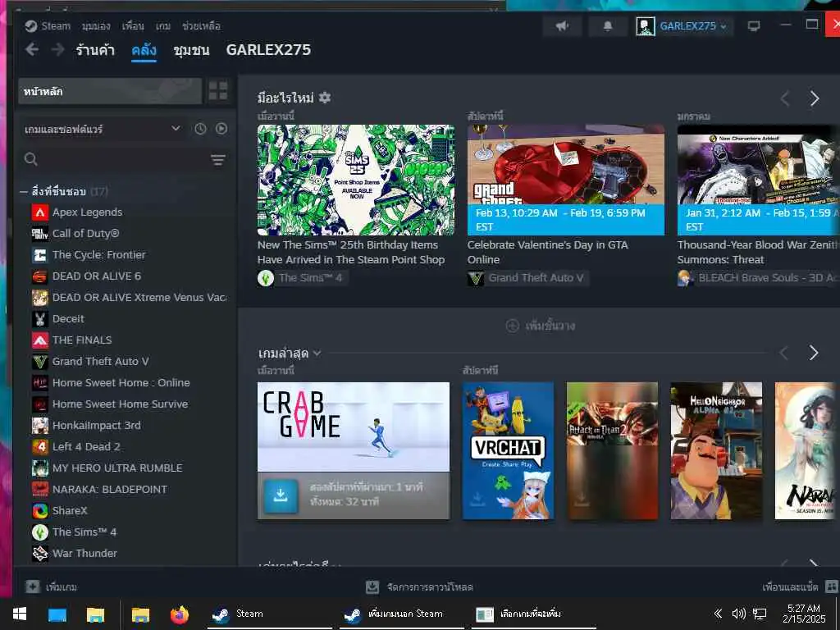Screen dimensions: 840x630
Task: Switch to Big Picture mode icon
Action: click(x=754, y=25)
